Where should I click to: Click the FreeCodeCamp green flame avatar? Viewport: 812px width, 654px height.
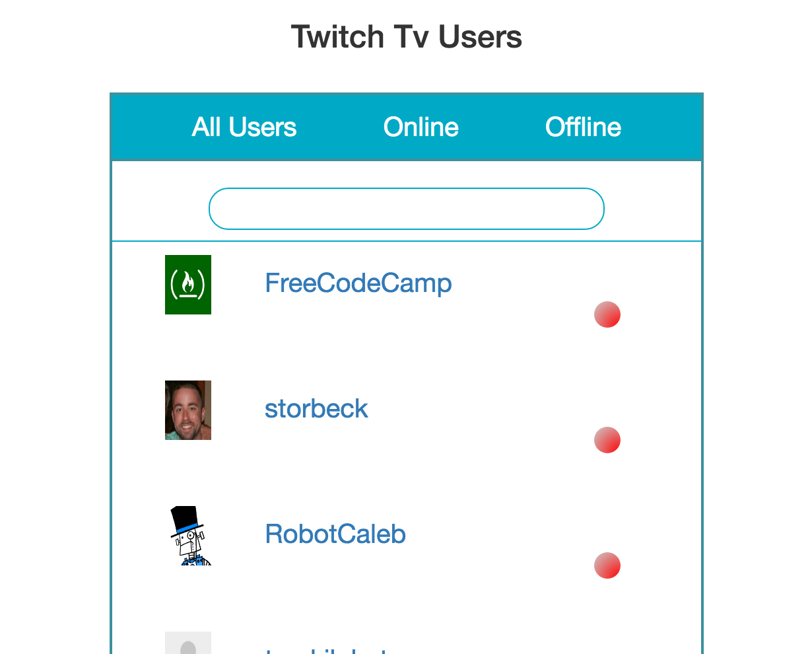click(x=188, y=285)
